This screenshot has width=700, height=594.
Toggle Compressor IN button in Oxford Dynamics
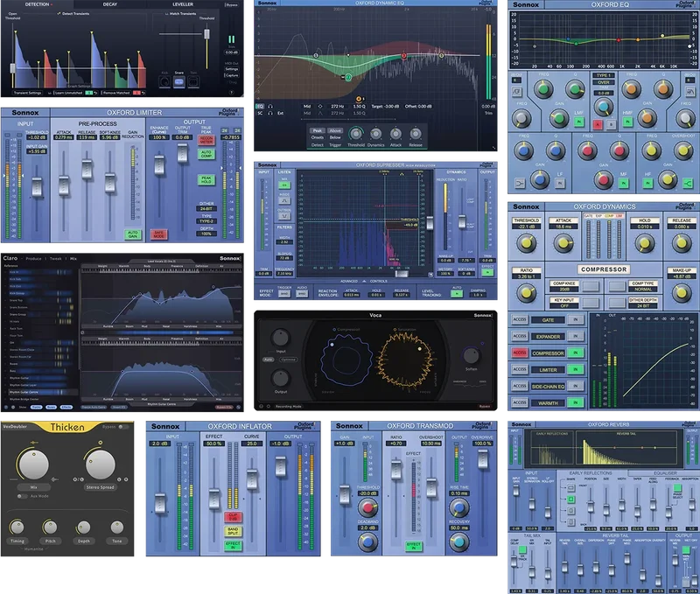pyautogui.click(x=576, y=353)
